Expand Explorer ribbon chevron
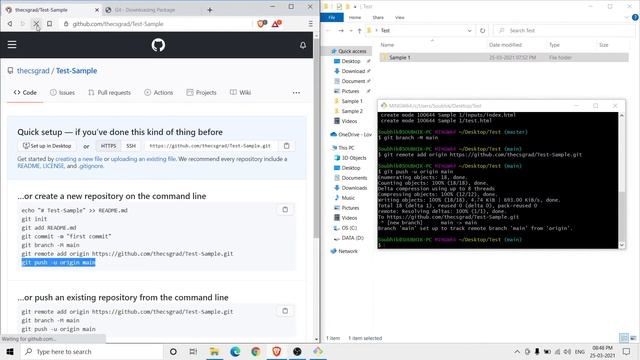640x360 pixels. click(x=627, y=17)
